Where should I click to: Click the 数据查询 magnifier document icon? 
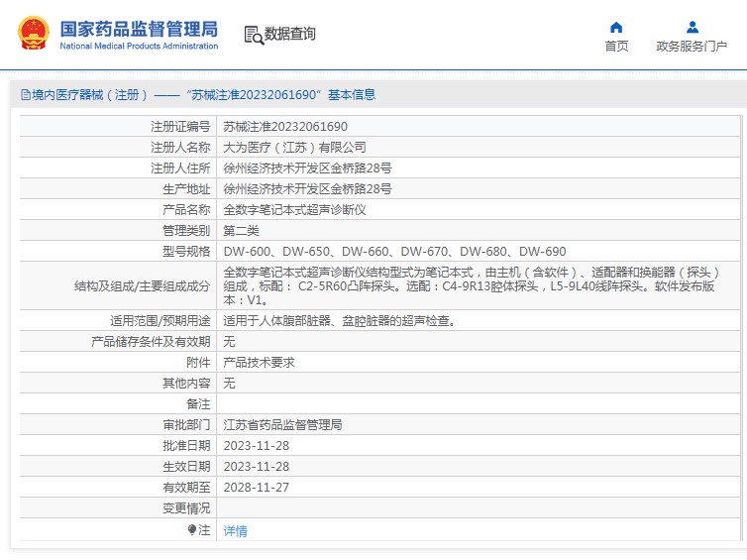click(254, 35)
